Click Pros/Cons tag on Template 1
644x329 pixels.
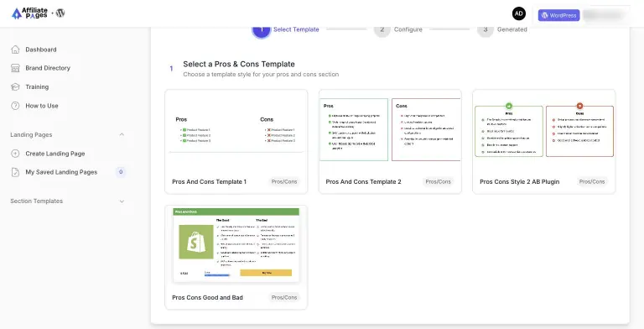click(284, 181)
